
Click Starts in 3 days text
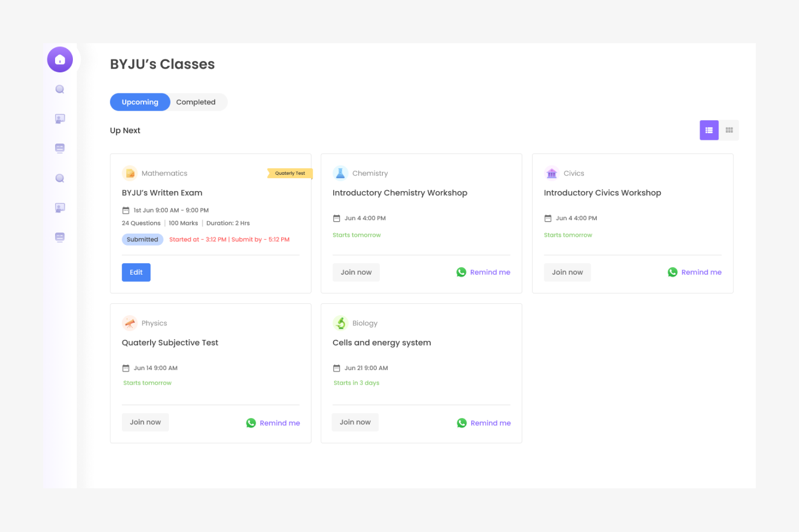point(356,383)
